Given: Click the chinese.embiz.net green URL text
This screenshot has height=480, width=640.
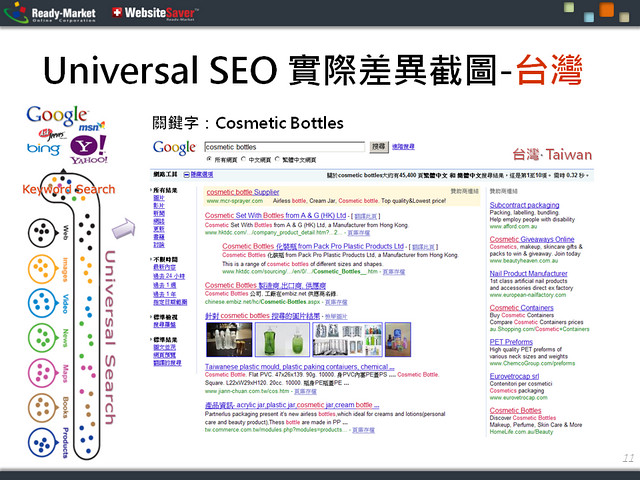Looking at the screenshot, I should click(x=262, y=302).
